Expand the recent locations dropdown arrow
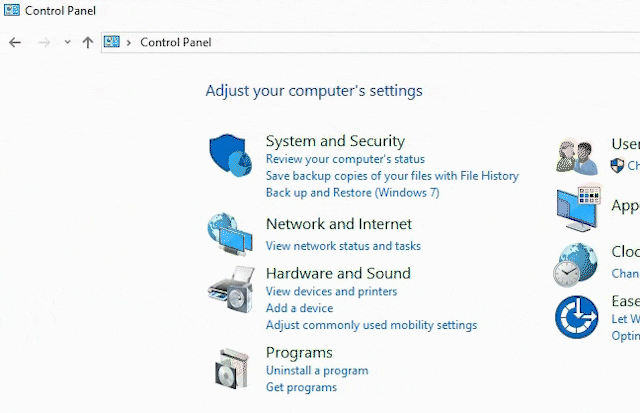Viewport: 640px width, 413px height. pyautogui.click(x=67, y=42)
